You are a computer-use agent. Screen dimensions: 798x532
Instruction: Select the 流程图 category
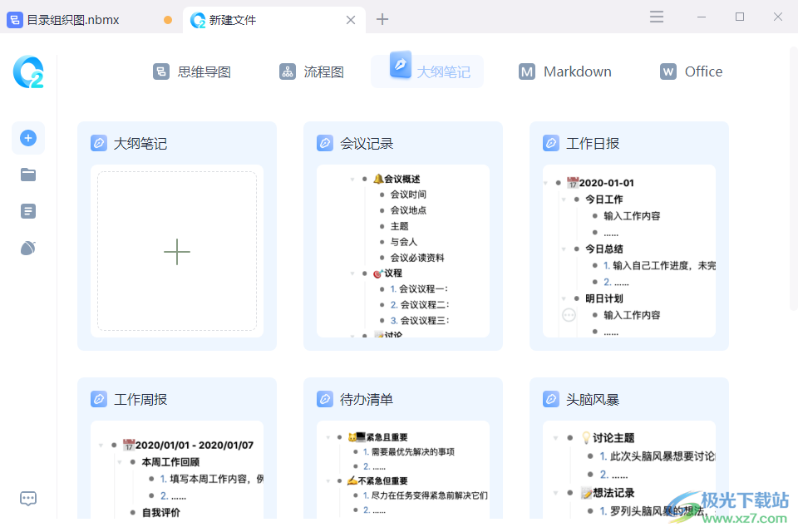(x=312, y=71)
